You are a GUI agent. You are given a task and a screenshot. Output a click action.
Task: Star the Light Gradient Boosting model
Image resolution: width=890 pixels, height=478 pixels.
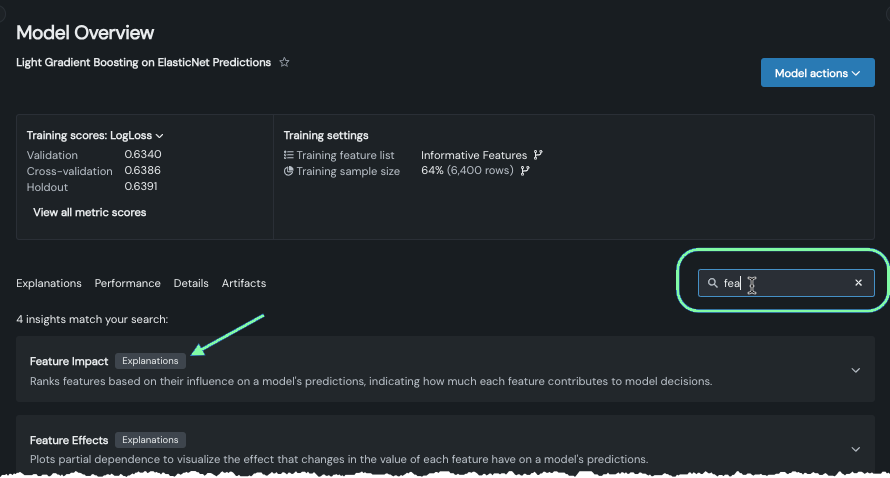click(x=284, y=62)
